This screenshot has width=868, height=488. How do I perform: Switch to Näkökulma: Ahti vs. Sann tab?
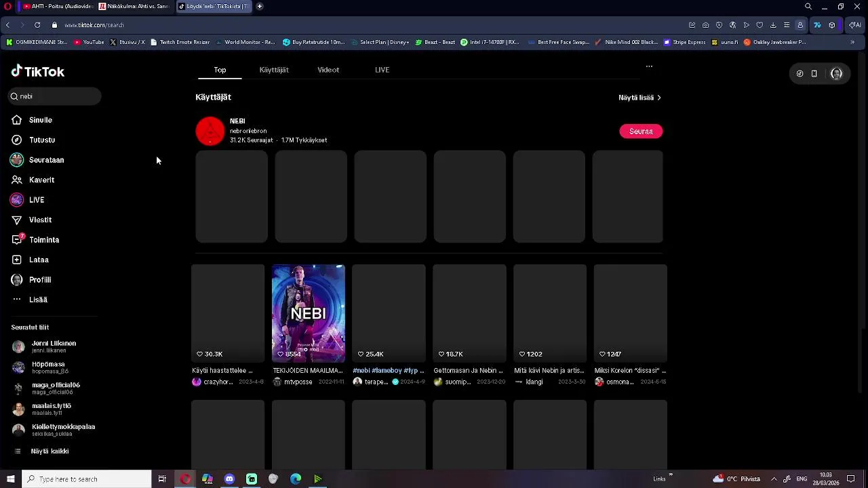134,6
